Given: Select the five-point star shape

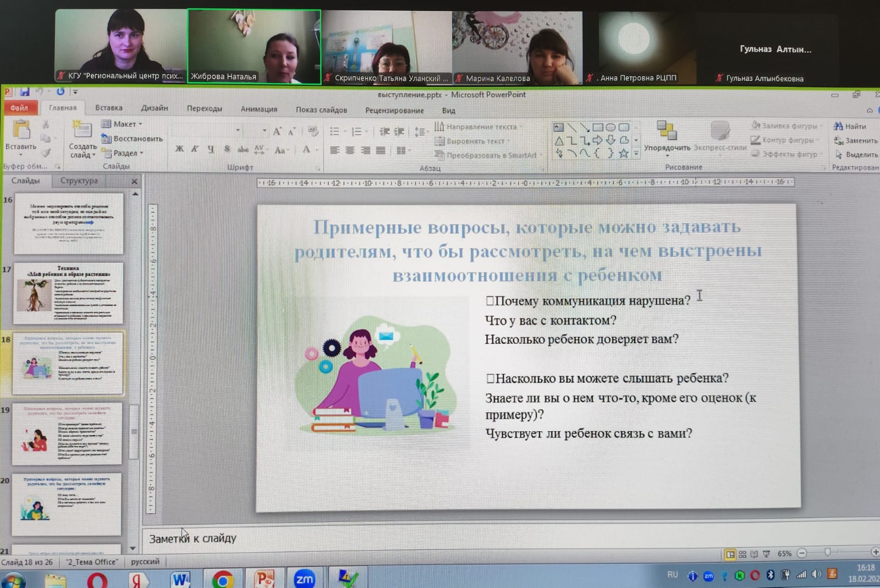Looking at the screenshot, I should (623, 153).
